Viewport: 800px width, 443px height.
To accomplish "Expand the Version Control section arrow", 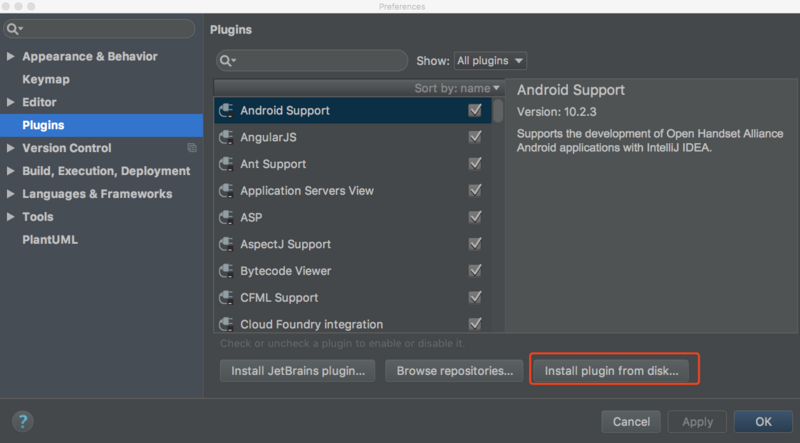I will [x=10, y=148].
